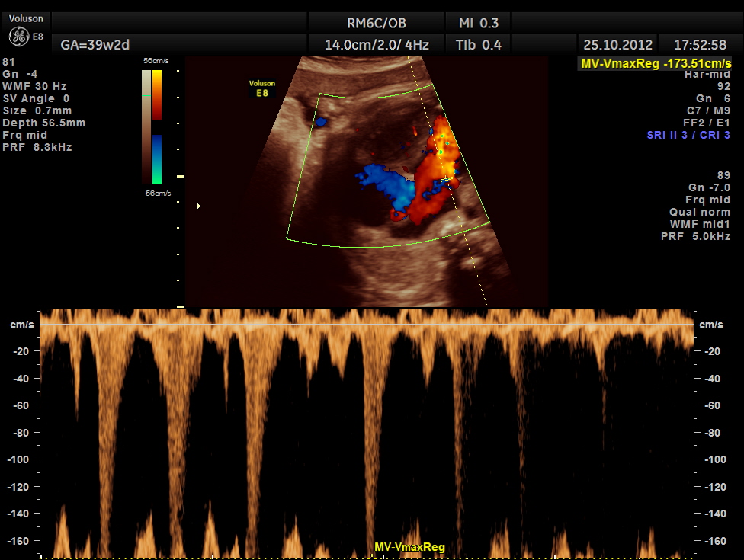Click the yellow caliper tick under the spectrum

[x=370, y=555]
